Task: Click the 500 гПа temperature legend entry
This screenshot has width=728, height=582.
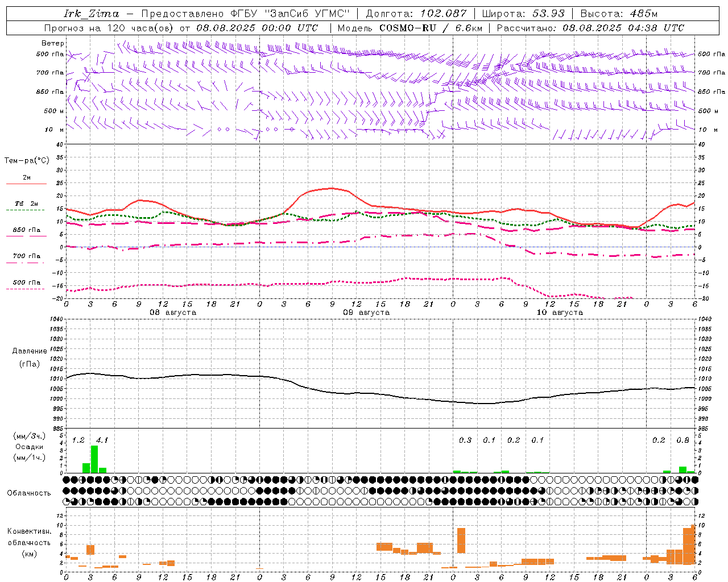Action: click(26, 285)
